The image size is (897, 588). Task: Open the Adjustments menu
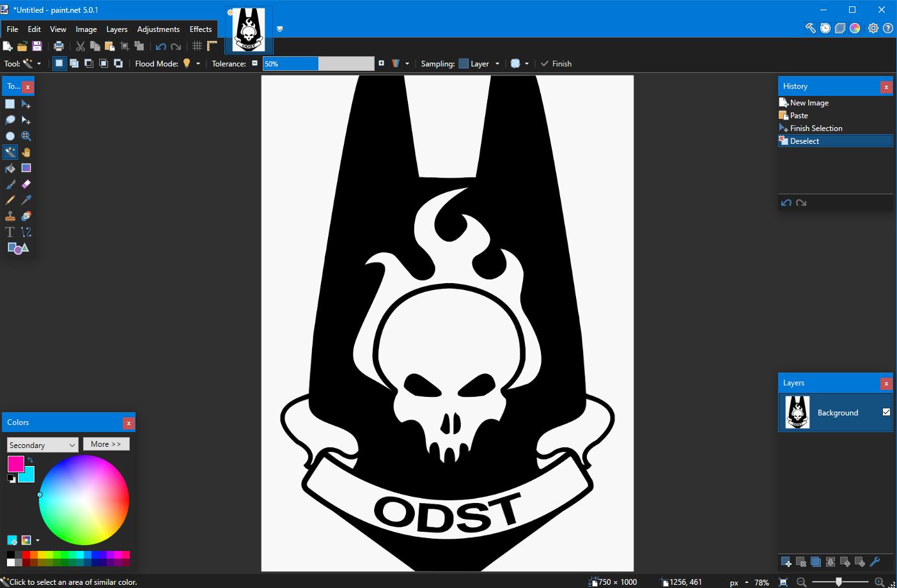(159, 29)
